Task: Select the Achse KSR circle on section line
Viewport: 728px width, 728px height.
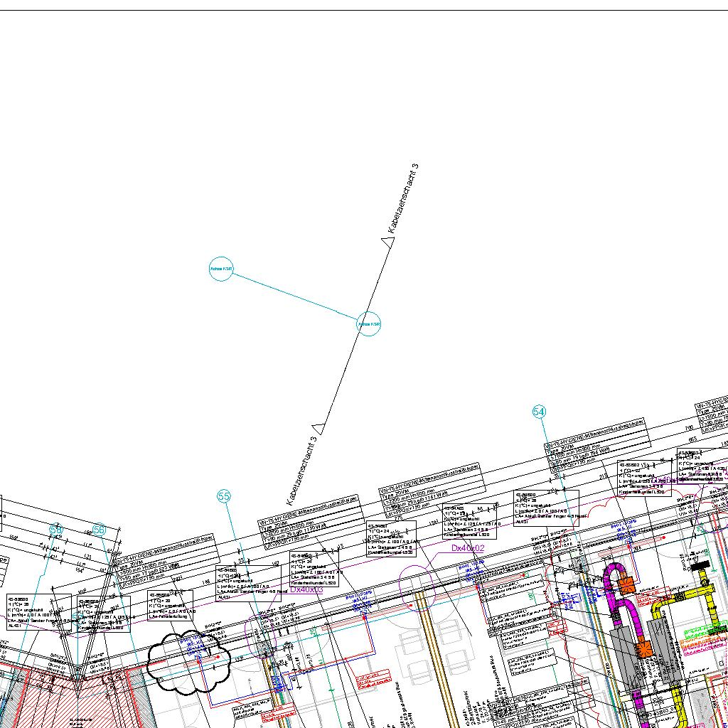Action: coord(368,324)
